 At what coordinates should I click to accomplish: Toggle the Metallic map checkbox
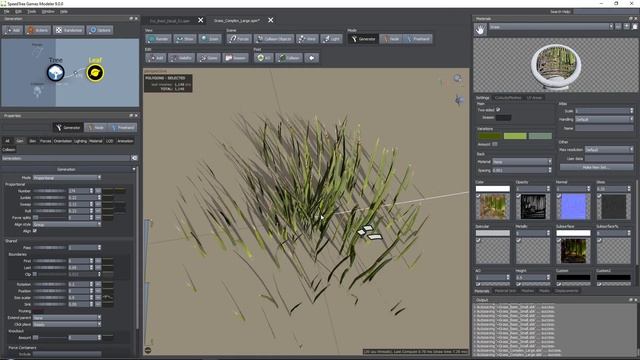(518, 240)
